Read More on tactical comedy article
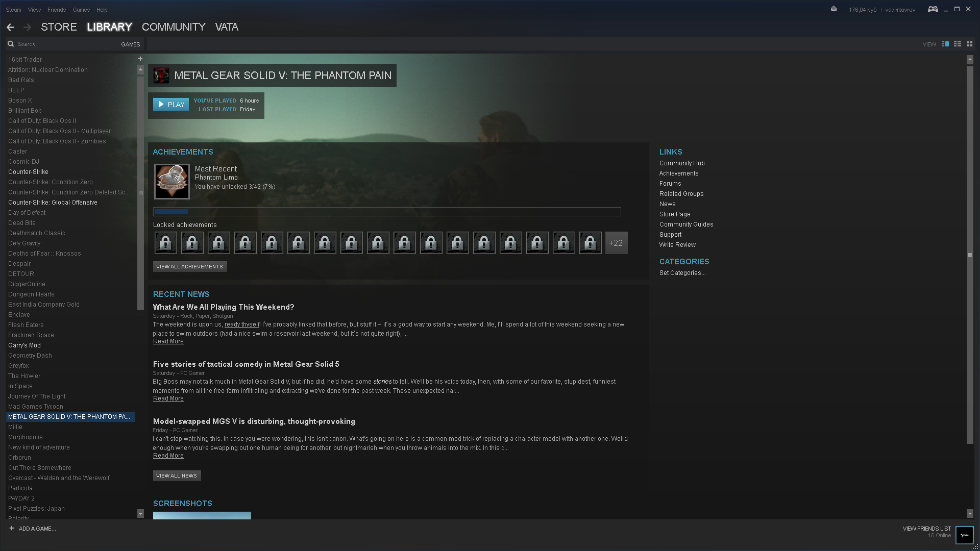 (168, 398)
